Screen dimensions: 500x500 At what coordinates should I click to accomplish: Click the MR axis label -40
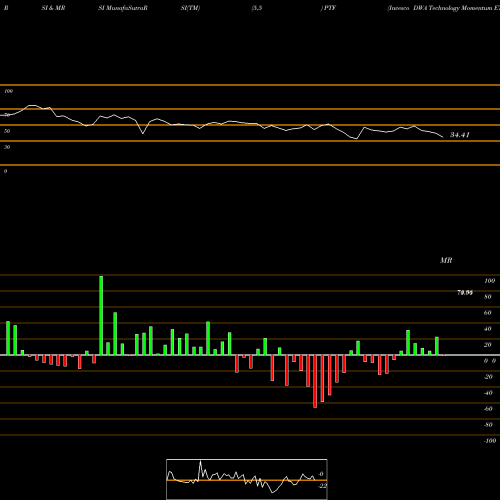pyautogui.click(x=488, y=393)
